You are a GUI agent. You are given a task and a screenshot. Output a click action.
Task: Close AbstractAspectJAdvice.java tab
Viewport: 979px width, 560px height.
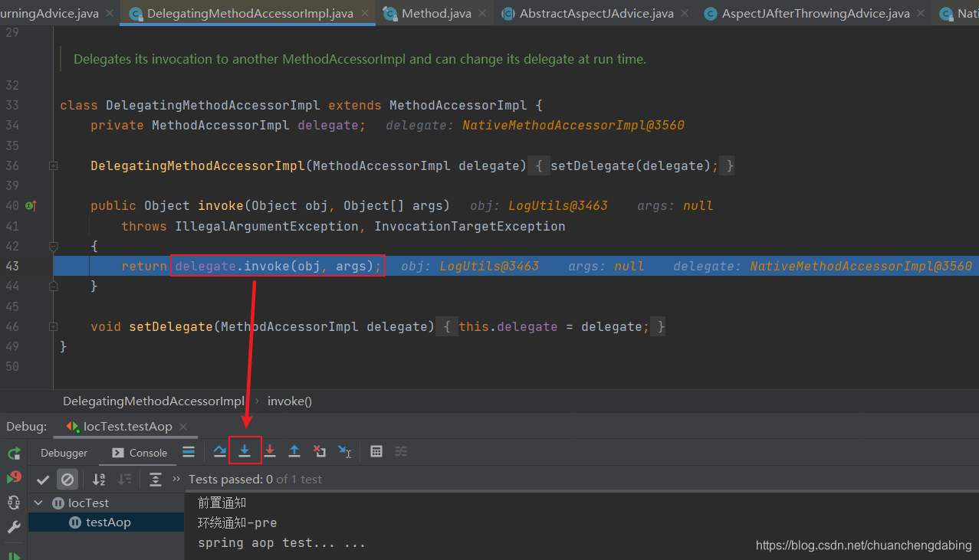(685, 14)
